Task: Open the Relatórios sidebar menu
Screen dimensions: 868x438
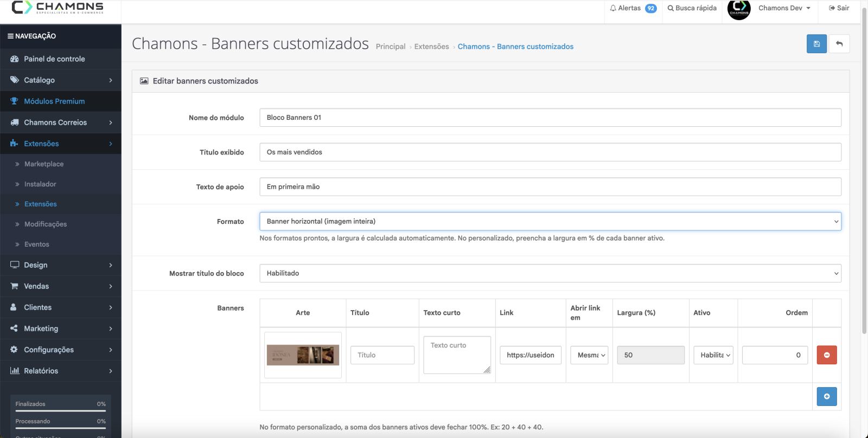Action: (61, 371)
